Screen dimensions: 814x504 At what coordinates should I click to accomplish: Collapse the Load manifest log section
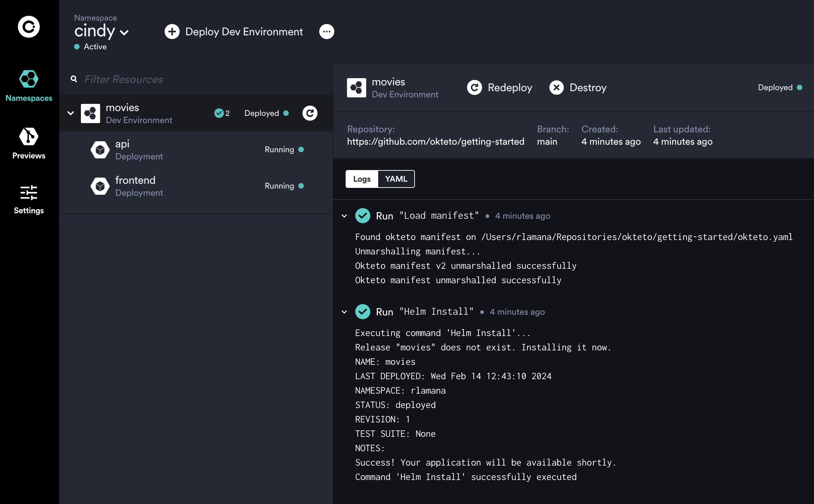(x=344, y=216)
